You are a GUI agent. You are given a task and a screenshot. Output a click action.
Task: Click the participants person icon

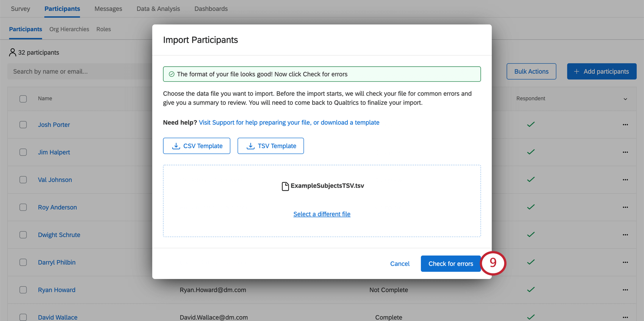(13, 52)
